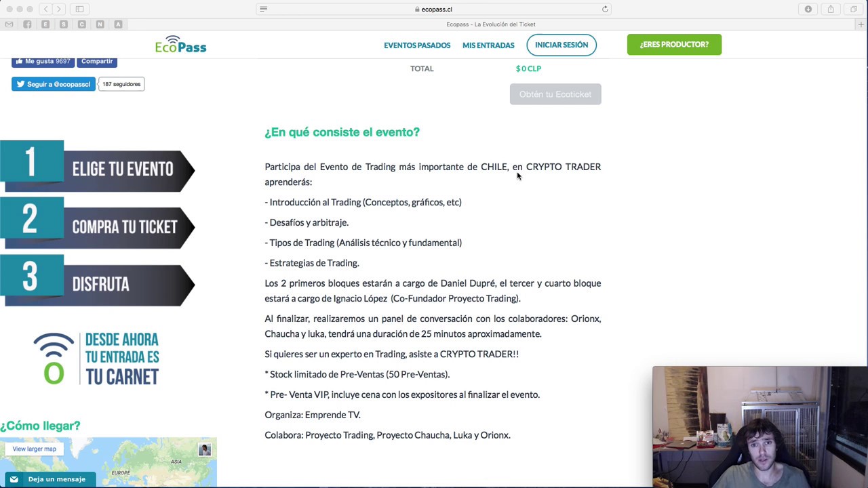
Task: Open Mis Entradas menu
Action: click(x=488, y=45)
